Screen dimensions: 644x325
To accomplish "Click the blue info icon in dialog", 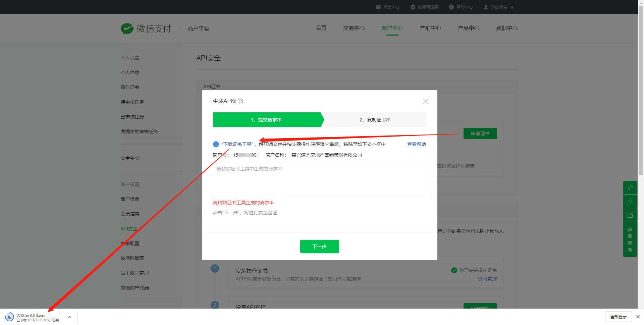I will click(x=216, y=144).
